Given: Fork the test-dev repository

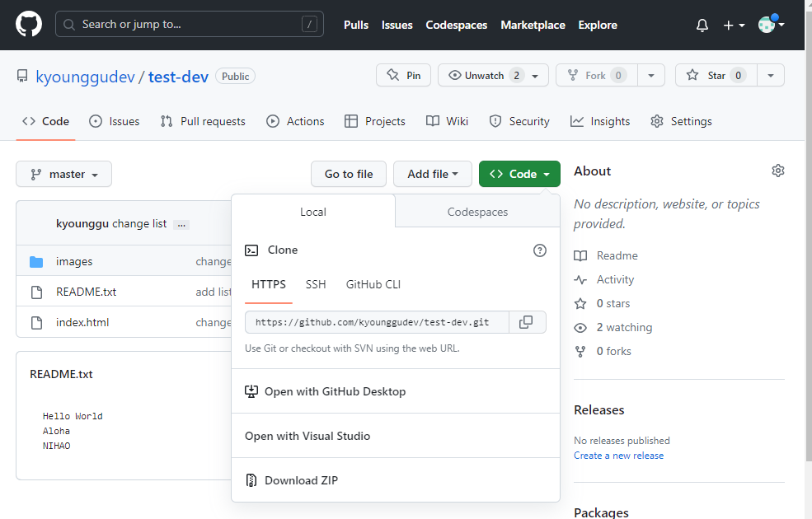Looking at the screenshot, I should click(597, 76).
